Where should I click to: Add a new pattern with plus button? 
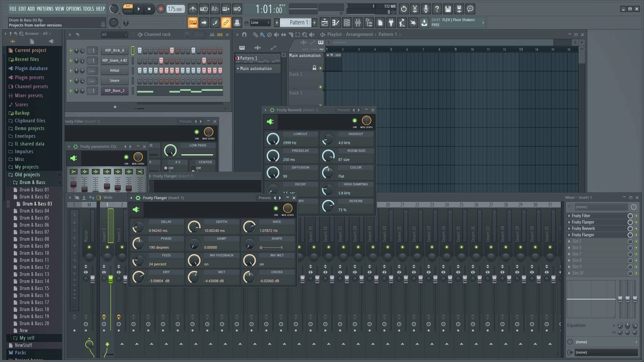[x=314, y=23]
